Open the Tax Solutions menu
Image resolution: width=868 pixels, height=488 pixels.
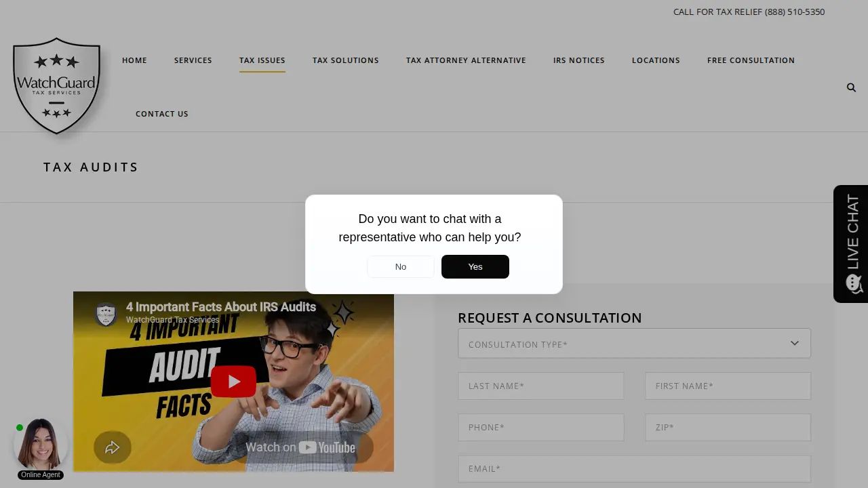[346, 60]
